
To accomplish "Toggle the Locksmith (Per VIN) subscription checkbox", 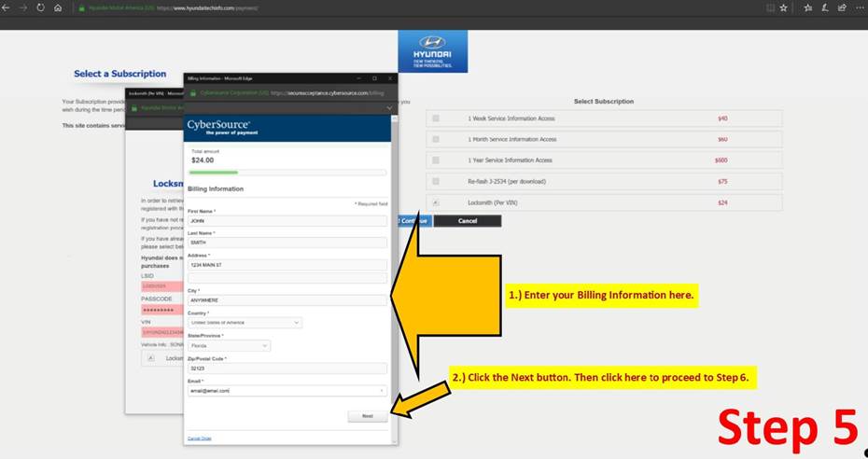I will point(436,203).
